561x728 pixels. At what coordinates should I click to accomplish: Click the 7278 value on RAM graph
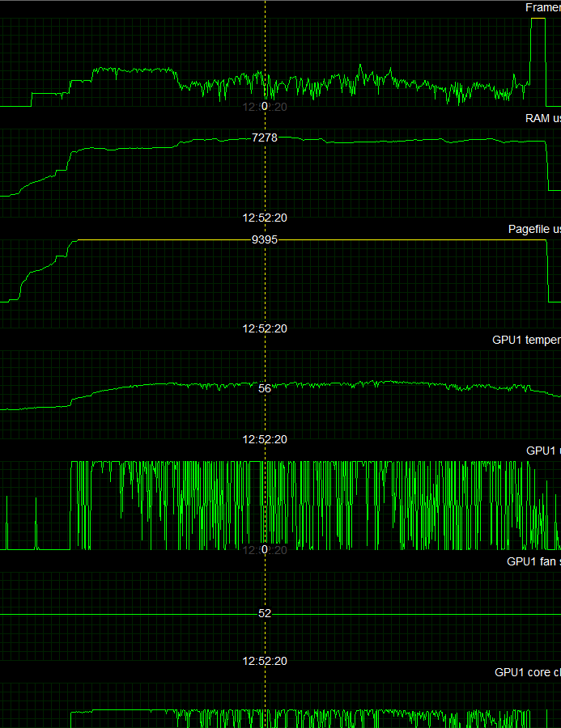265,138
